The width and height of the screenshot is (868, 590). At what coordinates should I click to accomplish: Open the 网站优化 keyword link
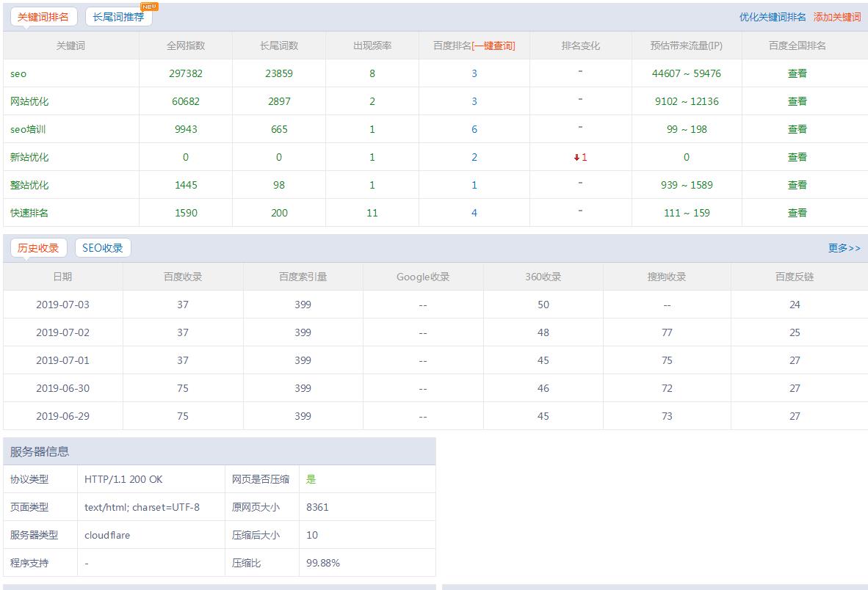(x=29, y=101)
